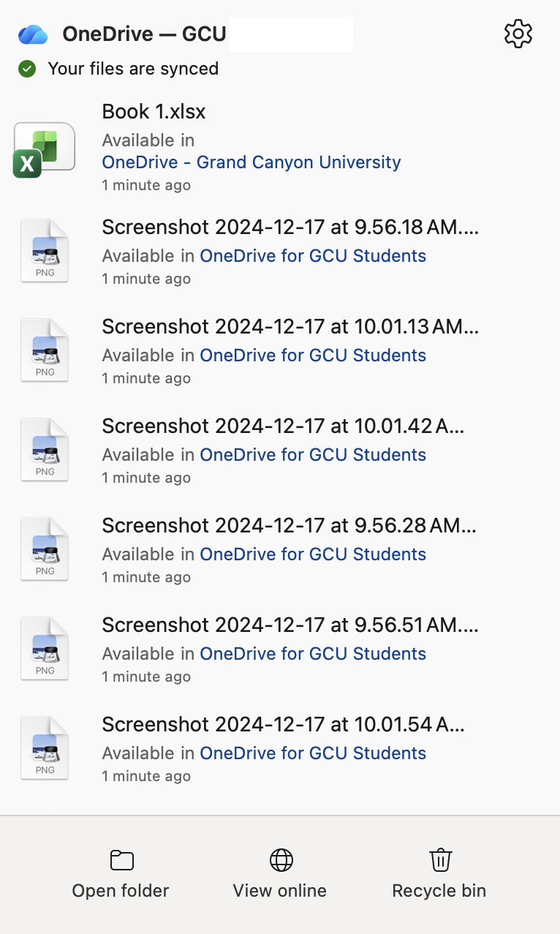Screen dimensions: 560x934
Task: Follow OneDrive for GCU Students link under 9.56.51 screenshot
Action: pyautogui.click(x=313, y=654)
